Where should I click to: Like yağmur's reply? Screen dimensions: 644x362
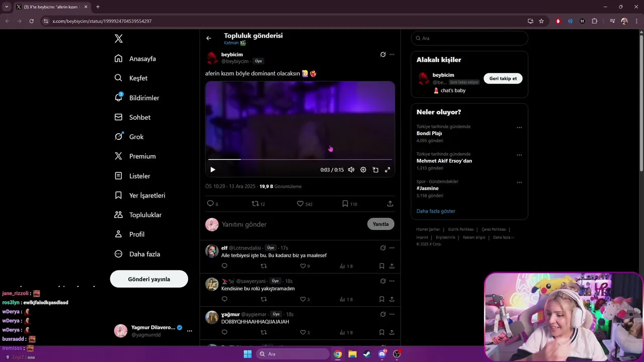pyautogui.click(x=305, y=332)
